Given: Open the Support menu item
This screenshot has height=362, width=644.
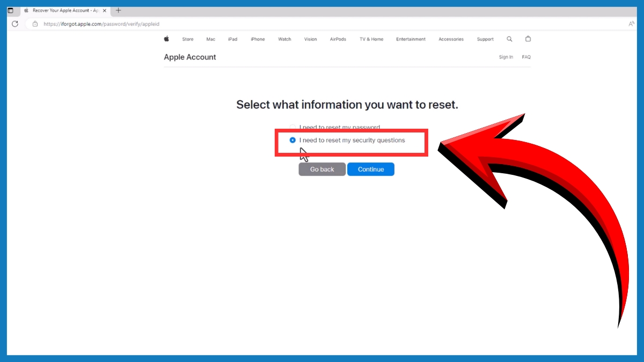Looking at the screenshot, I should 485,39.
